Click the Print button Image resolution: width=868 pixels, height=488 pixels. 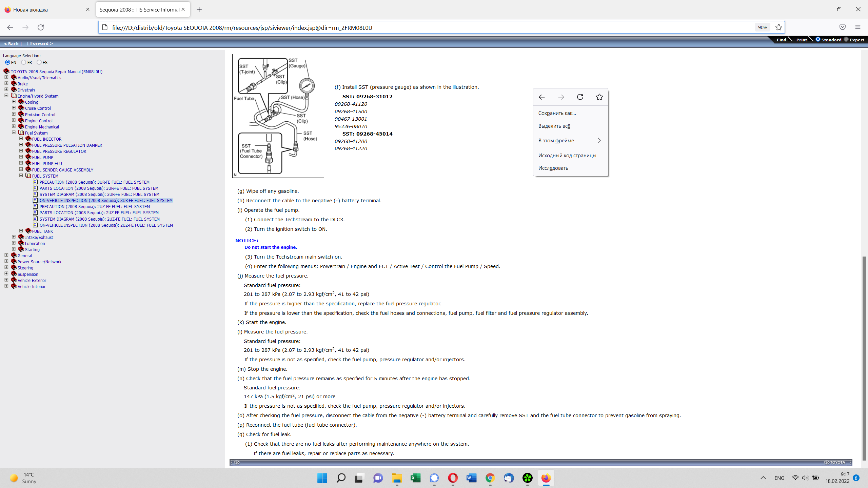point(801,40)
